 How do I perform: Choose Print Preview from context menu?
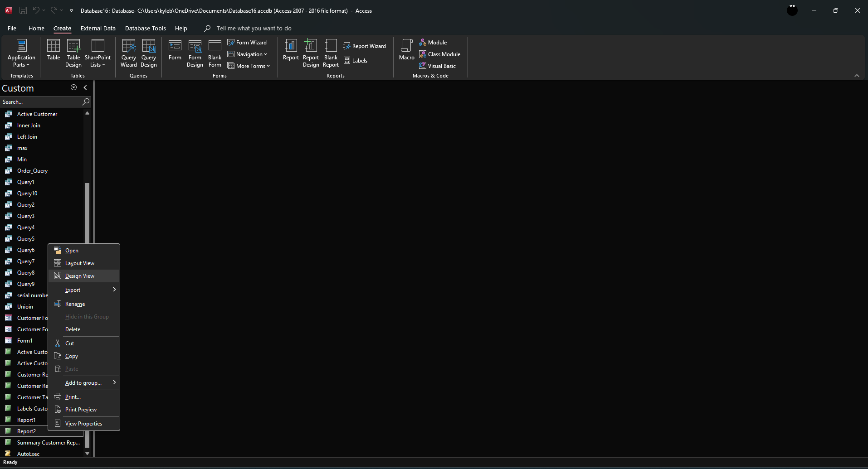tap(84, 410)
